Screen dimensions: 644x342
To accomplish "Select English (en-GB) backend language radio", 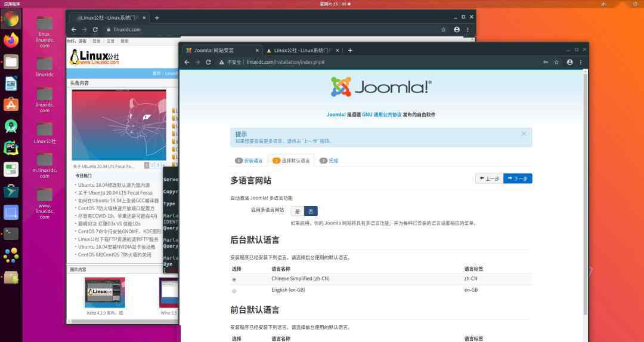I will [x=234, y=291].
